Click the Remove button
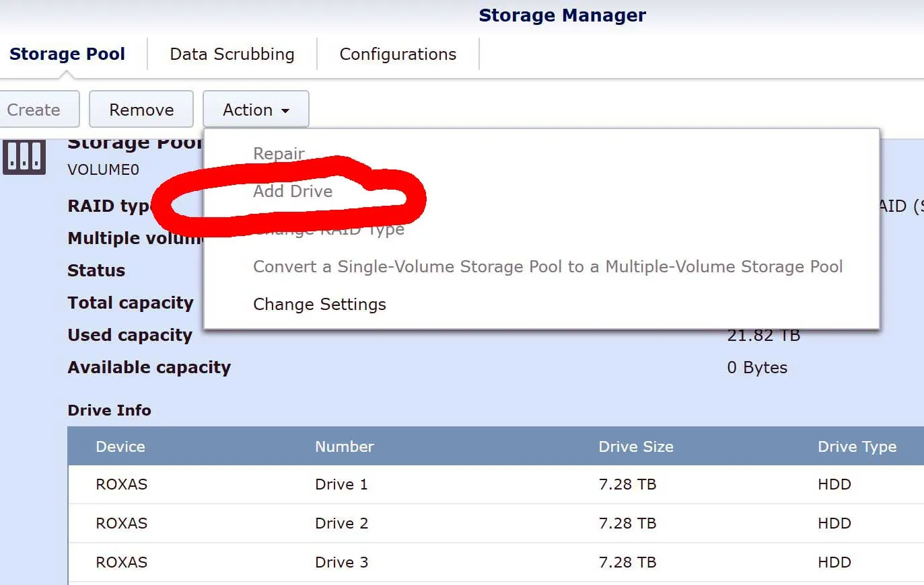Screen dimensions: 924x585 [141, 109]
